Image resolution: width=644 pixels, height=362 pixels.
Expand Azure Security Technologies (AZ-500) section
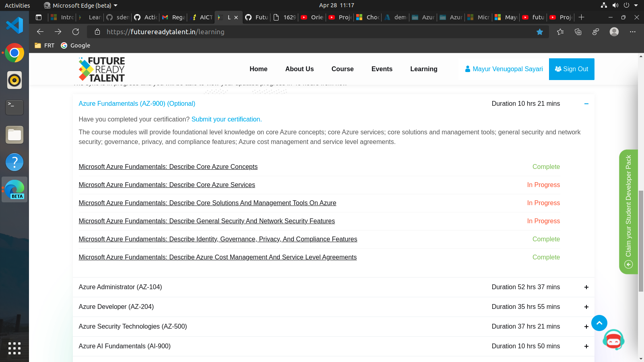[586, 327]
